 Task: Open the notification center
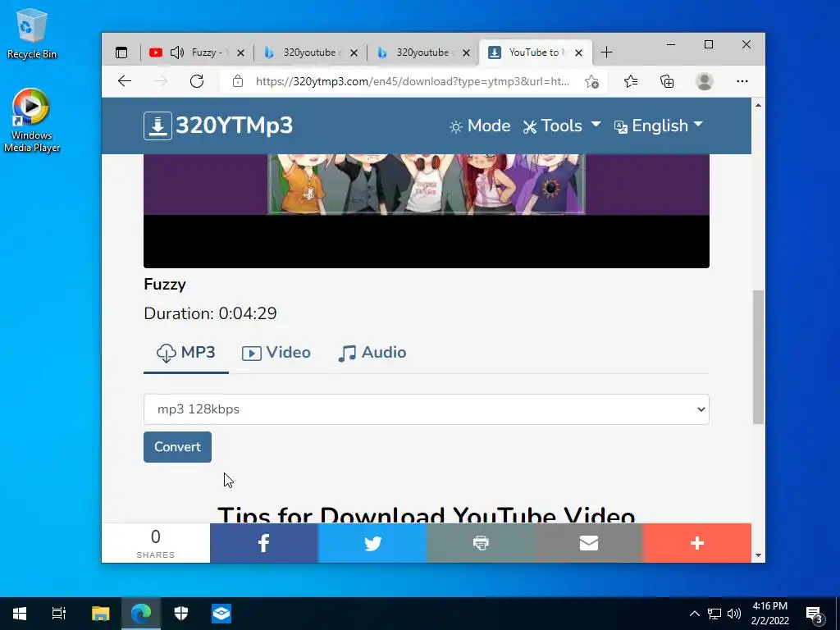coord(815,614)
